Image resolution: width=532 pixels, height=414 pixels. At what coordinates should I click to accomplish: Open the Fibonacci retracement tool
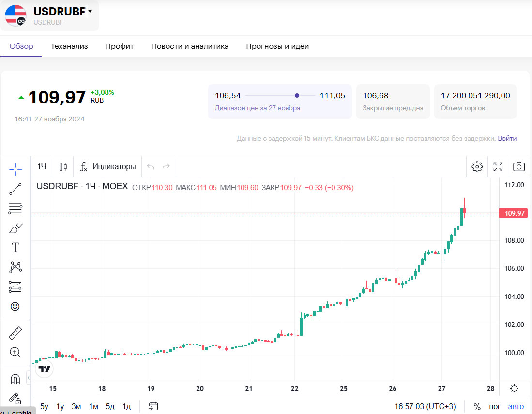pos(15,208)
